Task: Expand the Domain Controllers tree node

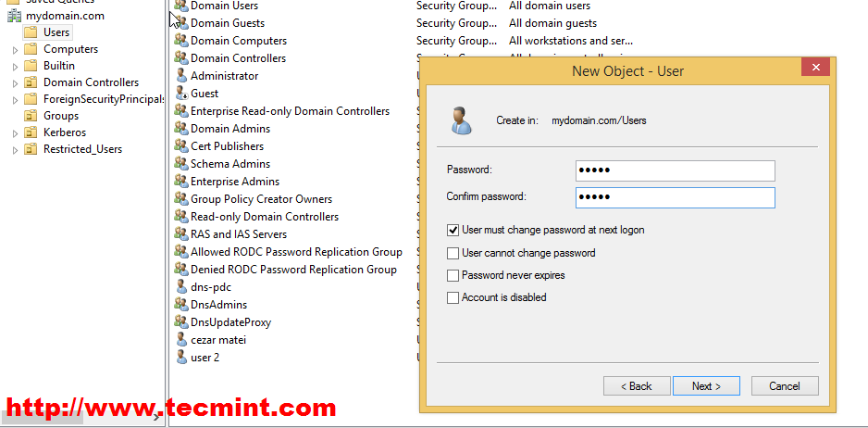Action: coord(15,83)
